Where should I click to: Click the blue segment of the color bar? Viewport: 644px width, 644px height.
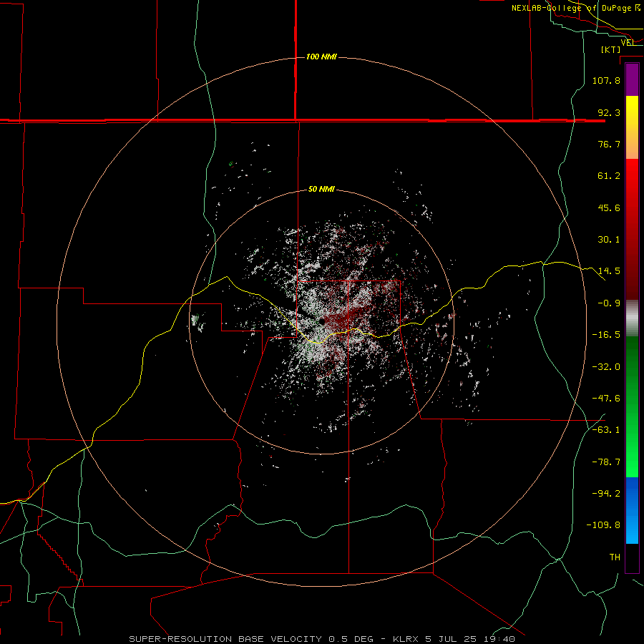point(632,510)
